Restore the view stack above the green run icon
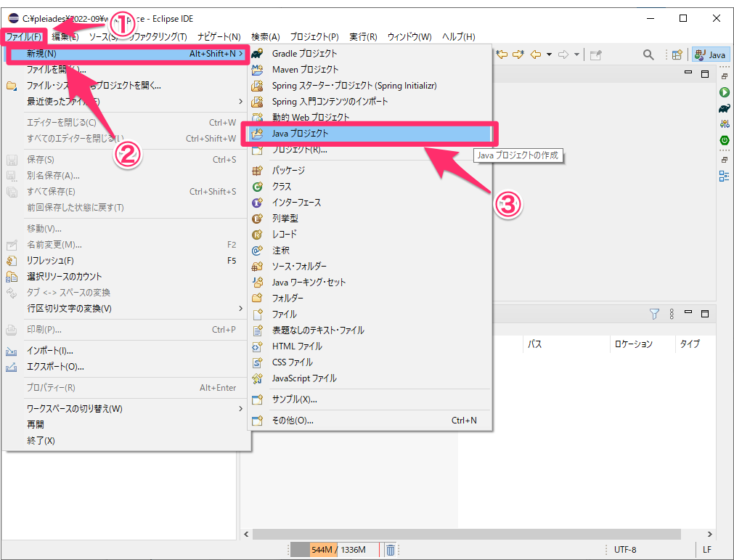Screen dimensions: 734x560 pos(725,76)
